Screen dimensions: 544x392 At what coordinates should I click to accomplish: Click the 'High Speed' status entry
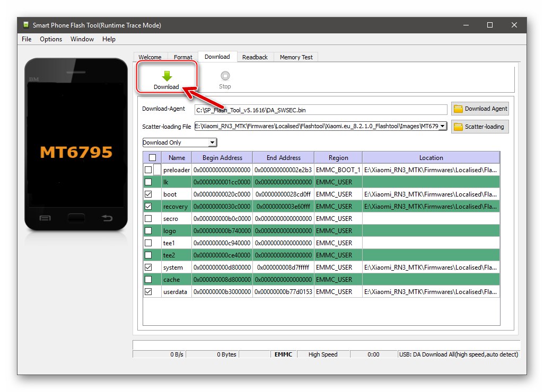pyautogui.click(x=323, y=354)
